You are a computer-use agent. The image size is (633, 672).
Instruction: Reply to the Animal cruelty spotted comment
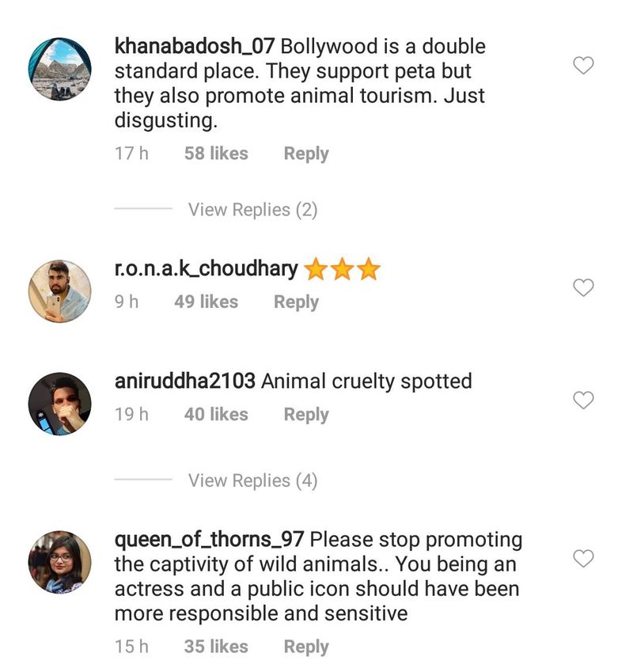coord(306,414)
